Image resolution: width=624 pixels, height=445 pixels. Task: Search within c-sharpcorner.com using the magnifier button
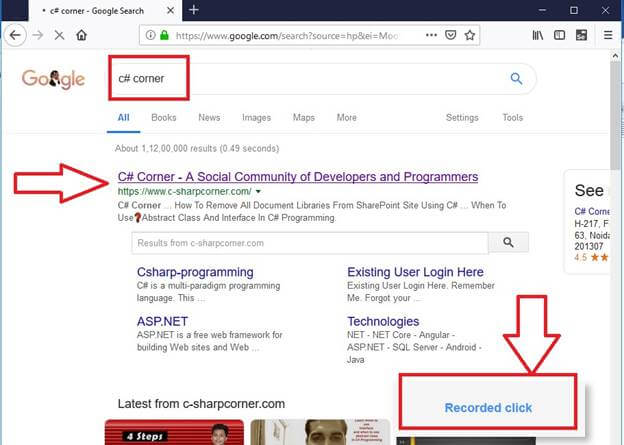pyautogui.click(x=508, y=242)
